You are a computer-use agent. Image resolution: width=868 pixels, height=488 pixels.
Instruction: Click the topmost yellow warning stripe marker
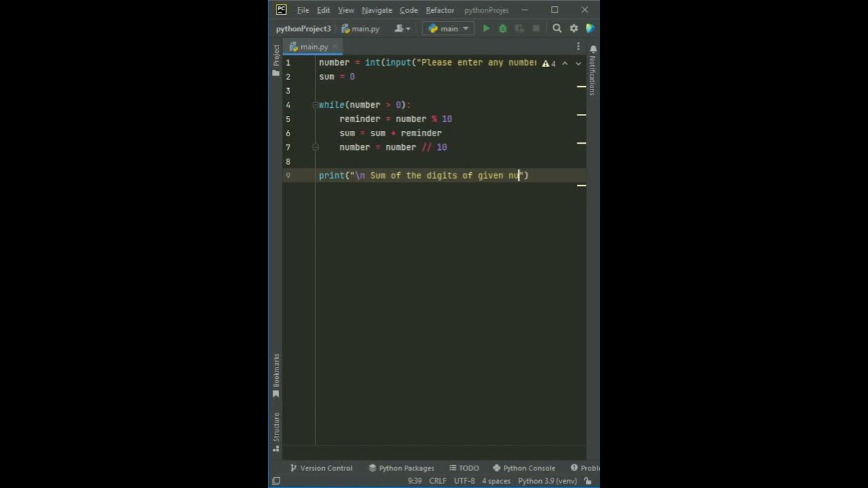pyautogui.click(x=581, y=87)
